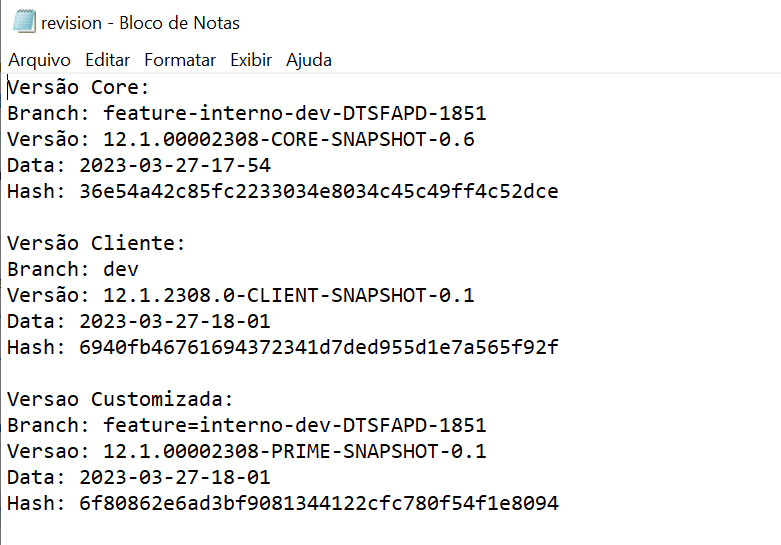
Task: Click the 'revision - Bloco de Notas' title
Action: [x=140, y=23]
